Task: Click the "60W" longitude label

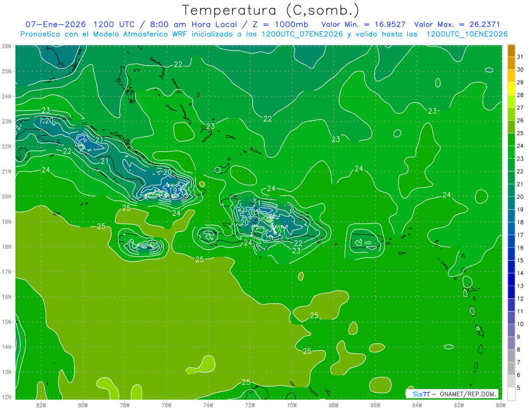Action: point(501,404)
